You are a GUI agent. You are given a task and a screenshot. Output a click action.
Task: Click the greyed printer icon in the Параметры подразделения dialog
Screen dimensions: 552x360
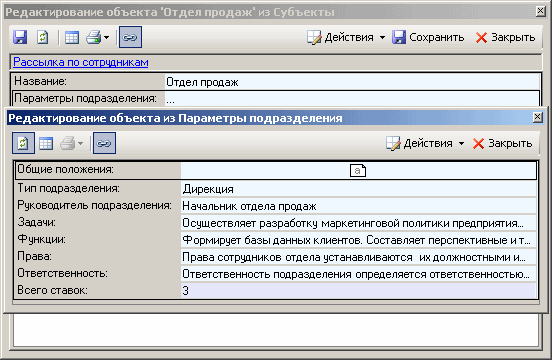(x=68, y=144)
